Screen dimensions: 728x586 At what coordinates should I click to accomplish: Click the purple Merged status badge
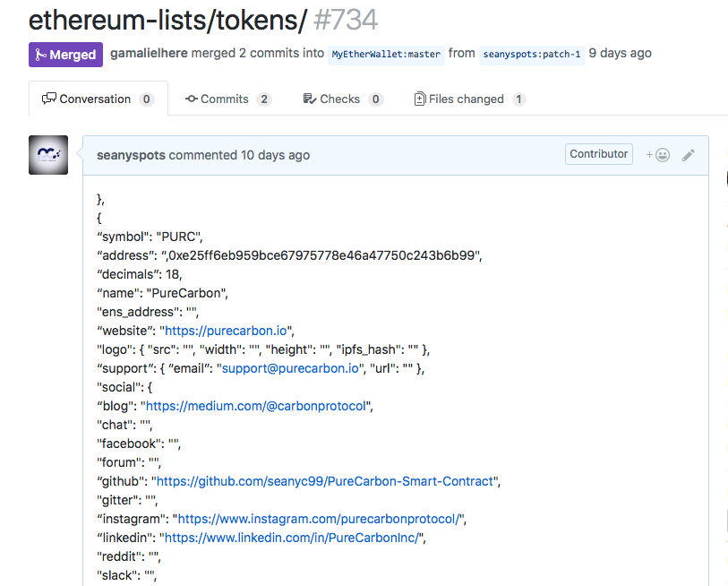click(x=65, y=55)
